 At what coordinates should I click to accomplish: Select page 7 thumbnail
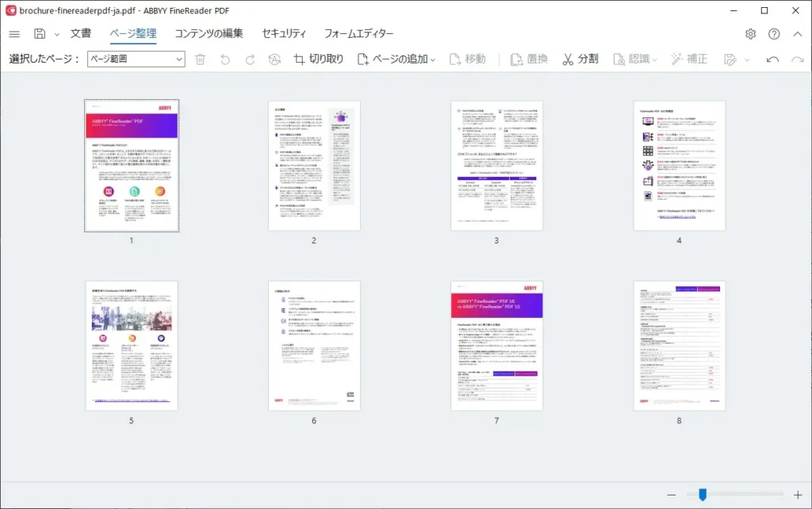pyautogui.click(x=496, y=346)
